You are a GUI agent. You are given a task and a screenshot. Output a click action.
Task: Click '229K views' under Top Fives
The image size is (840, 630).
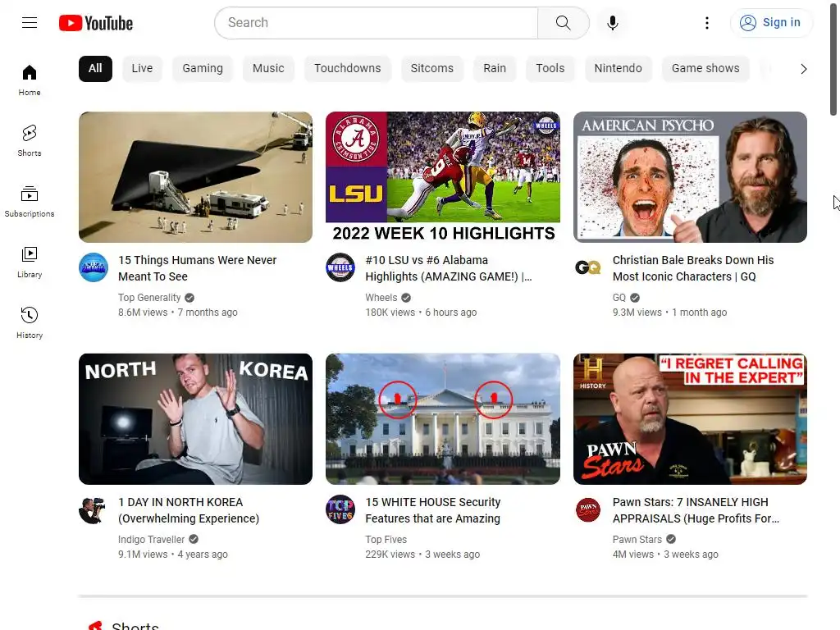[390, 555]
